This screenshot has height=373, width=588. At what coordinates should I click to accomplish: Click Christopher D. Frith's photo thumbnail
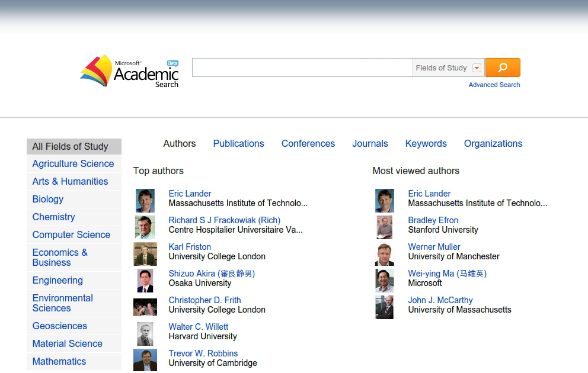[x=145, y=307]
